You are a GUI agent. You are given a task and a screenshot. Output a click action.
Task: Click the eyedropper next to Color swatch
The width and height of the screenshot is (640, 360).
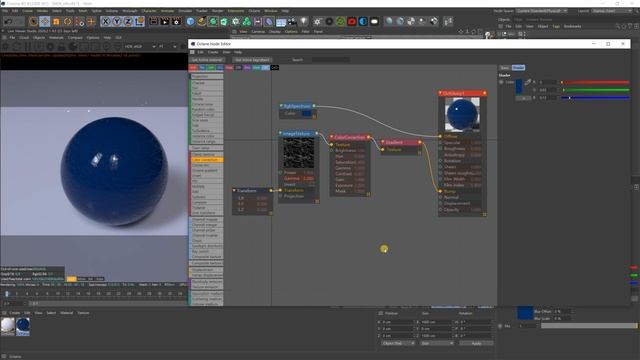coord(527,82)
